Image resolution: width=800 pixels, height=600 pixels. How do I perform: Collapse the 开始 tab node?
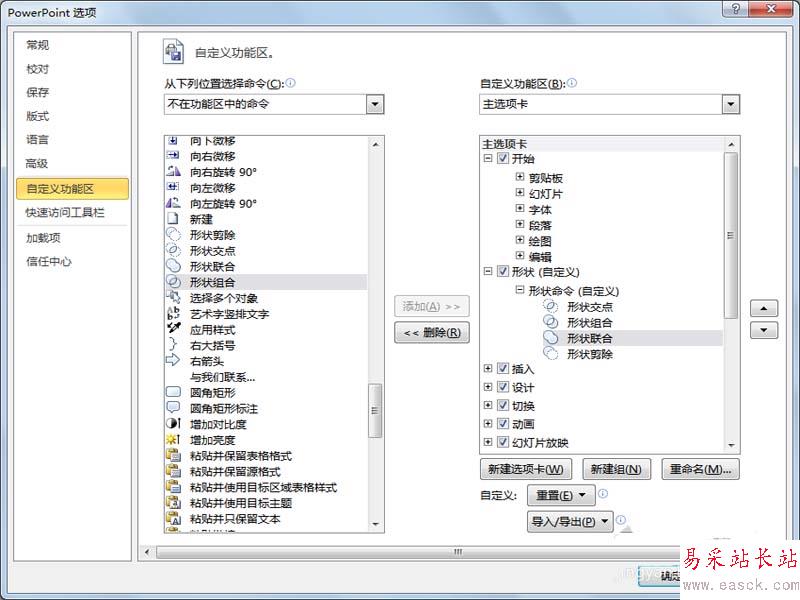488,158
